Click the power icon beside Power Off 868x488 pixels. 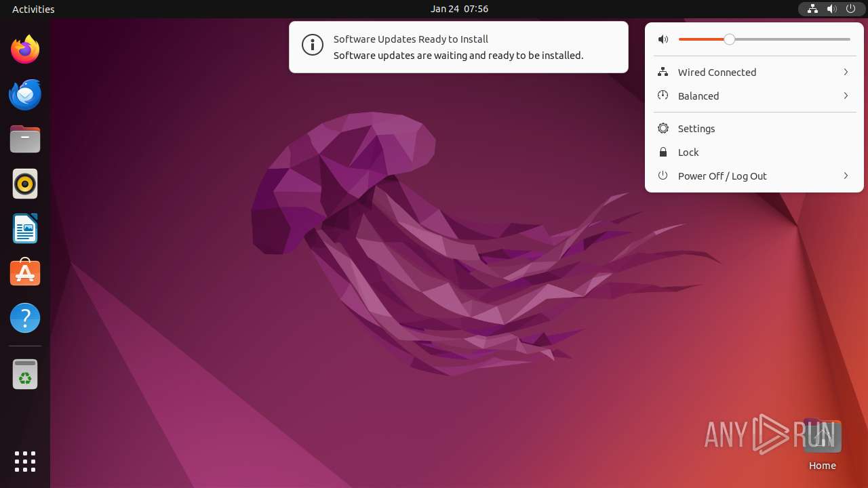click(x=663, y=176)
